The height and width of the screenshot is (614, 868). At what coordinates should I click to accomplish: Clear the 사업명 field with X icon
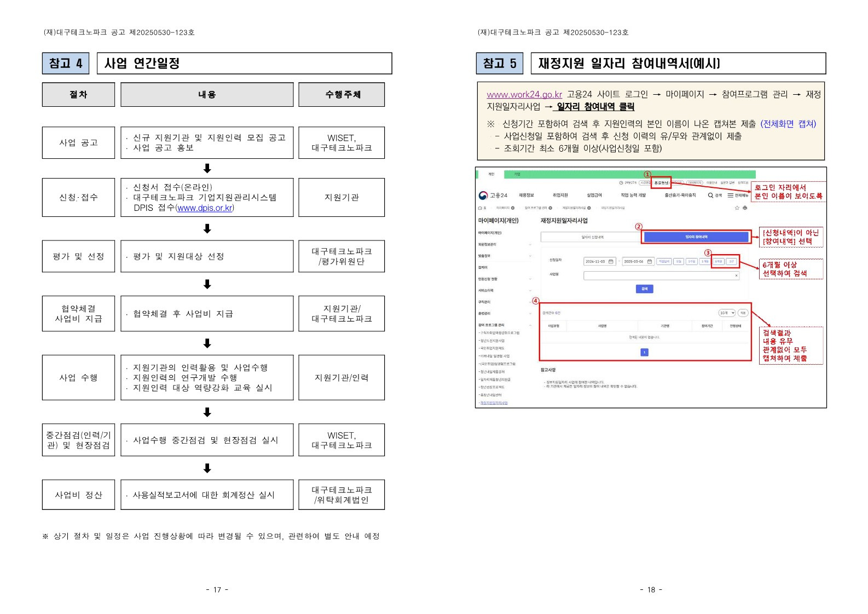click(x=736, y=276)
